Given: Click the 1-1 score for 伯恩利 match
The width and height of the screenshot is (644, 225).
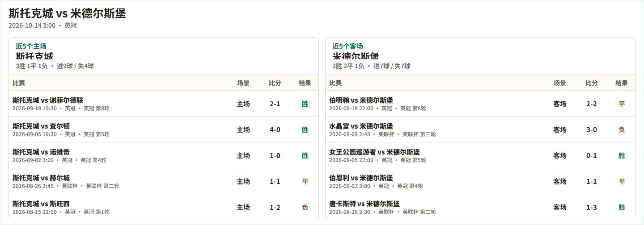Looking at the screenshot, I should (x=592, y=182).
